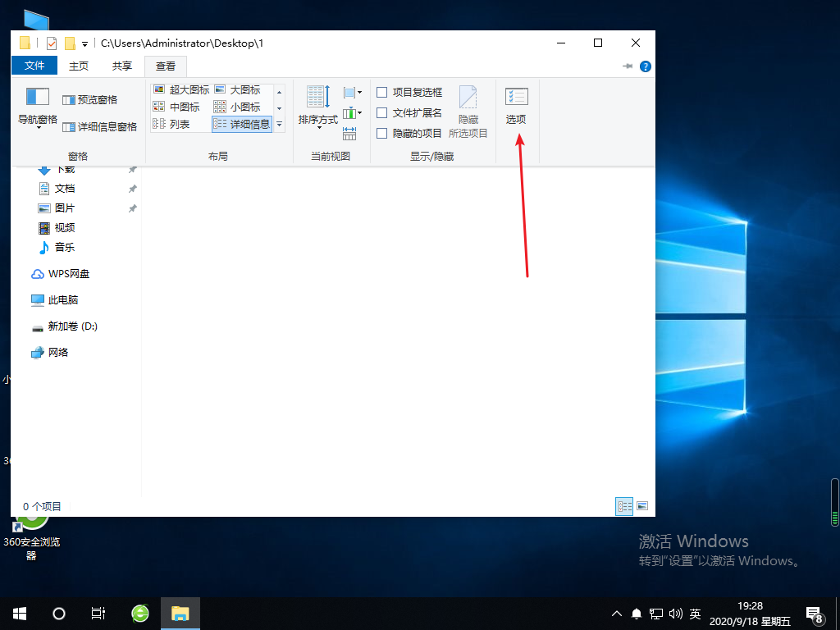840x630 pixels.
Task: Show 隐藏的项目 (hidden items)
Action: [382, 133]
